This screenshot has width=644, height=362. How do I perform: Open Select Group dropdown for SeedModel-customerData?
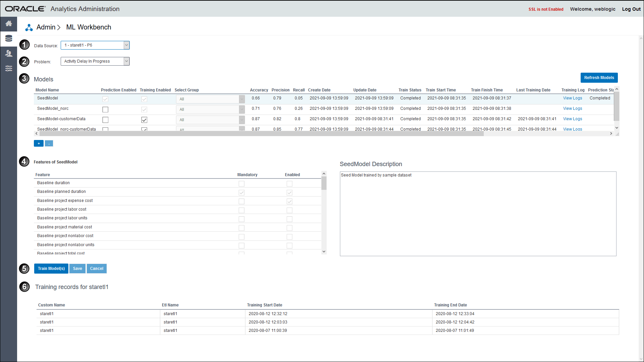(210, 120)
